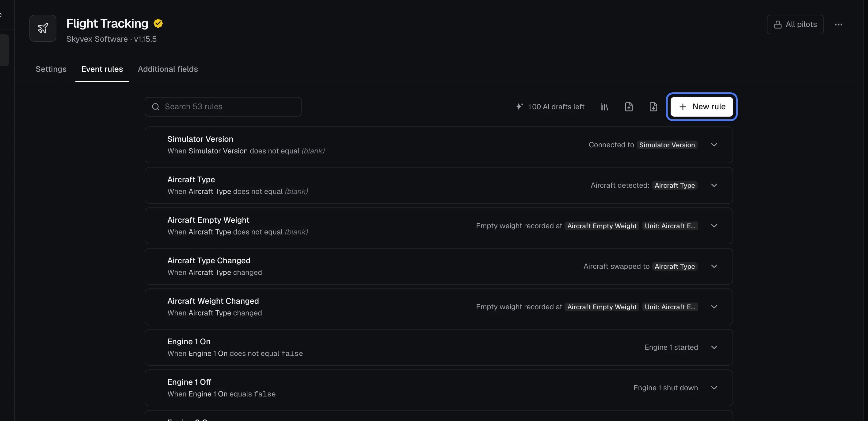Click the 100 AI drafts left label
The width and height of the screenshot is (868, 421).
point(556,107)
